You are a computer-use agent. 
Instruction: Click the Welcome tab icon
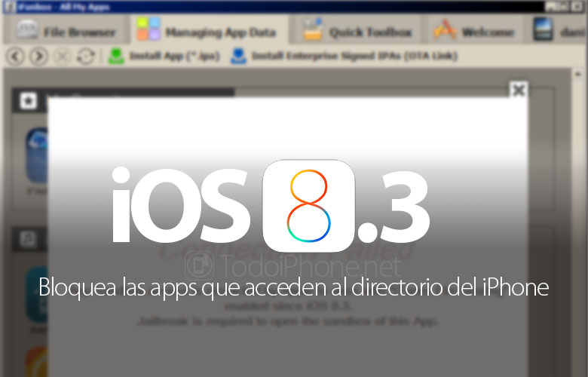coord(445,30)
